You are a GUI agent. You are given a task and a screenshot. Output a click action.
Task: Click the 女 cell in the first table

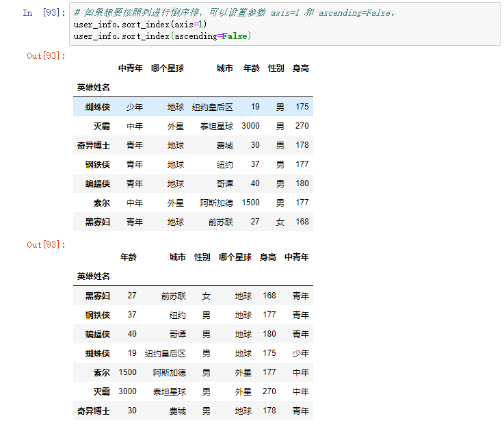280,222
